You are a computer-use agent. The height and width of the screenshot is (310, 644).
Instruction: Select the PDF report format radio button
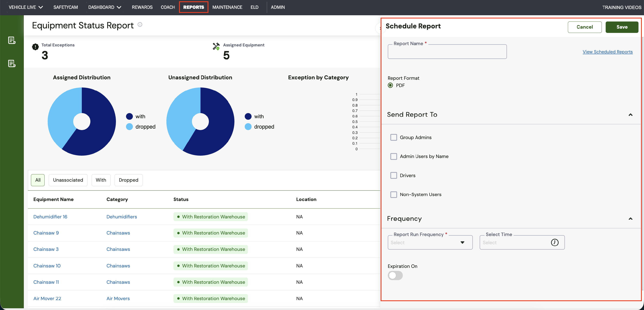[390, 85]
